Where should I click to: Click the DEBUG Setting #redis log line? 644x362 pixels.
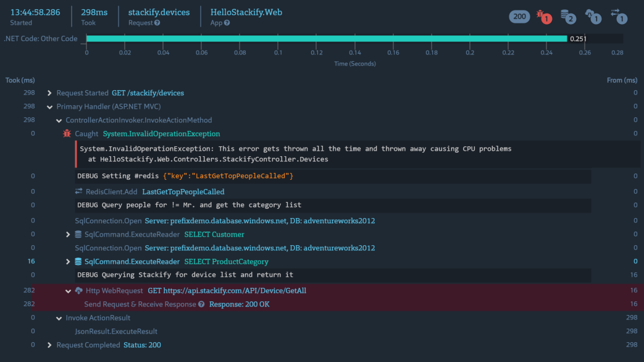333,176
